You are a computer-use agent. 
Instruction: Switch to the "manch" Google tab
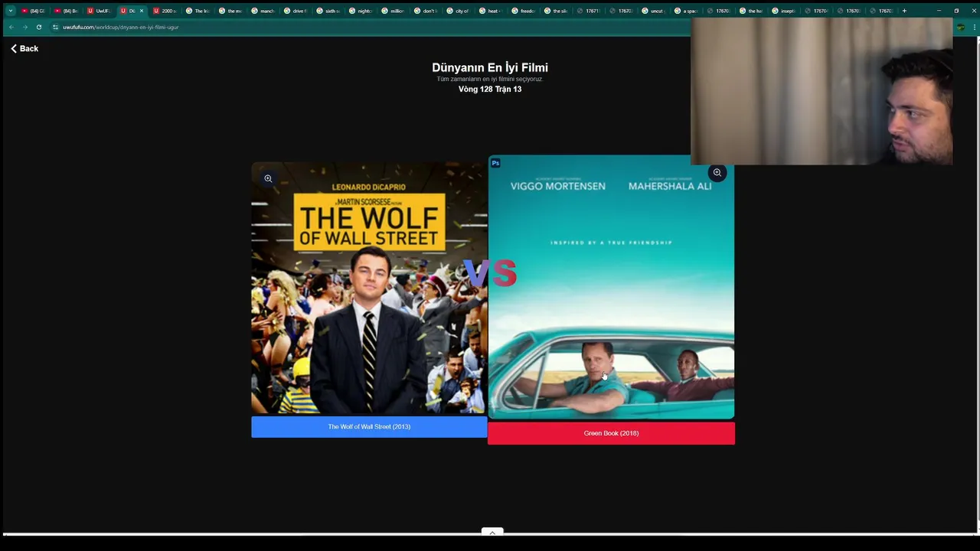[x=263, y=11]
